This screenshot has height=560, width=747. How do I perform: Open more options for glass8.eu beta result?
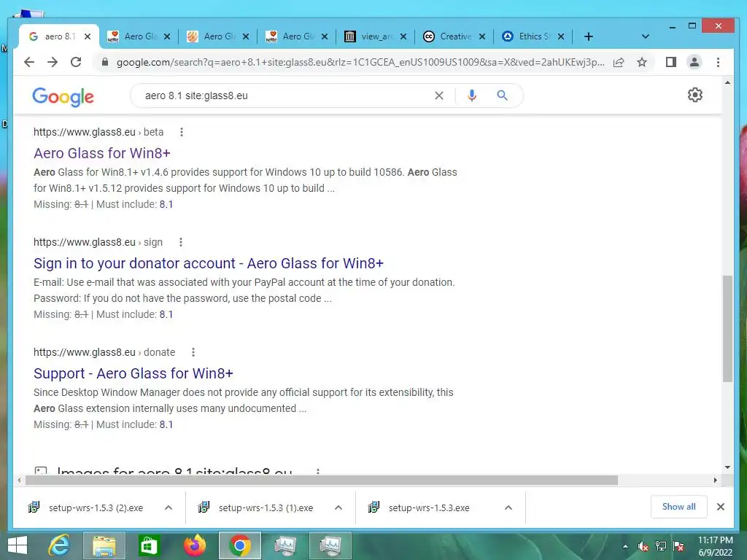pos(182,132)
